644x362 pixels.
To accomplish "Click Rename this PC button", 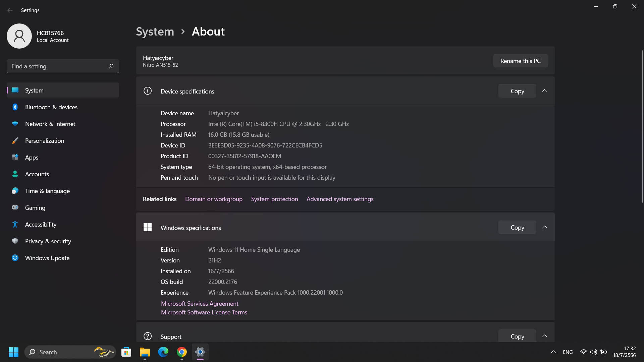I will [x=521, y=61].
